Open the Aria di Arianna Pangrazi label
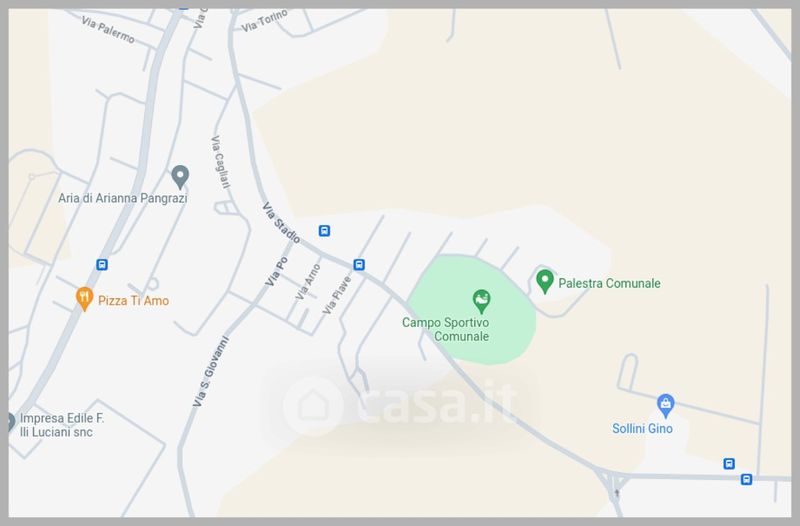This screenshot has width=800, height=526. pyautogui.click(x=122, y=198)
